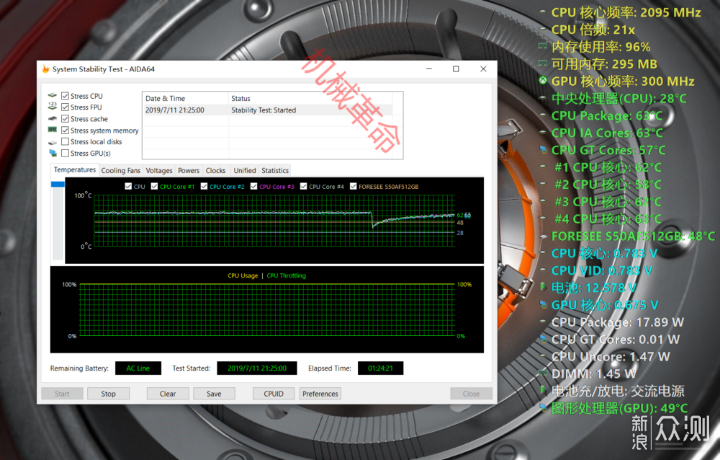This screenshot has width=720, height=460.
Task: Select the Stability Test: Started log row
Action: pos(268,110)
